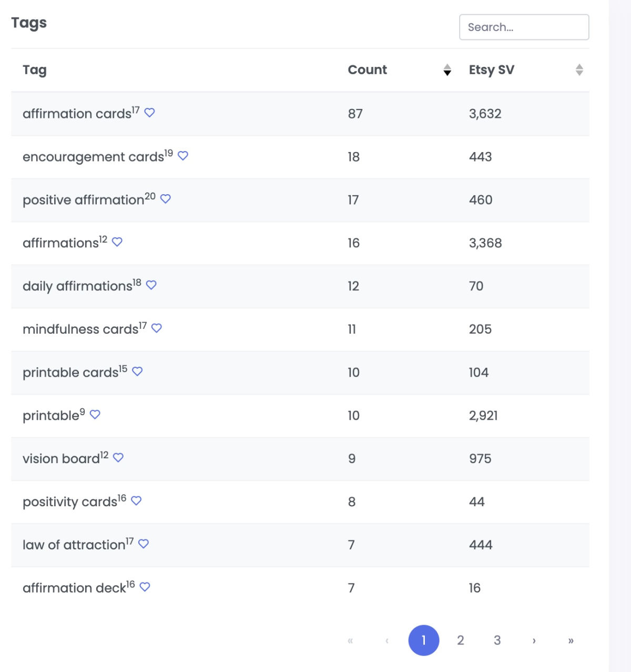Sort table by Etsy SV arrows
This screenshot has width=631, height=672.
coord(579,70)
